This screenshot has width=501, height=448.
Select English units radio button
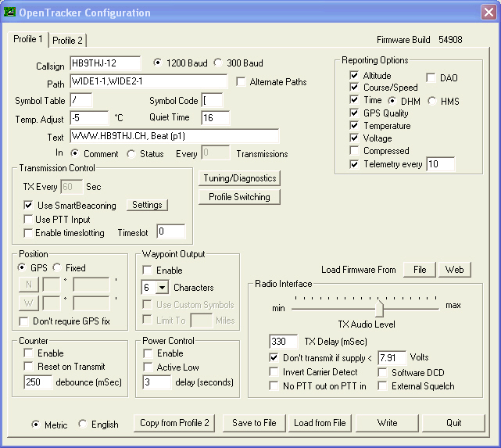pyautogui.click(x=83, y=424)
